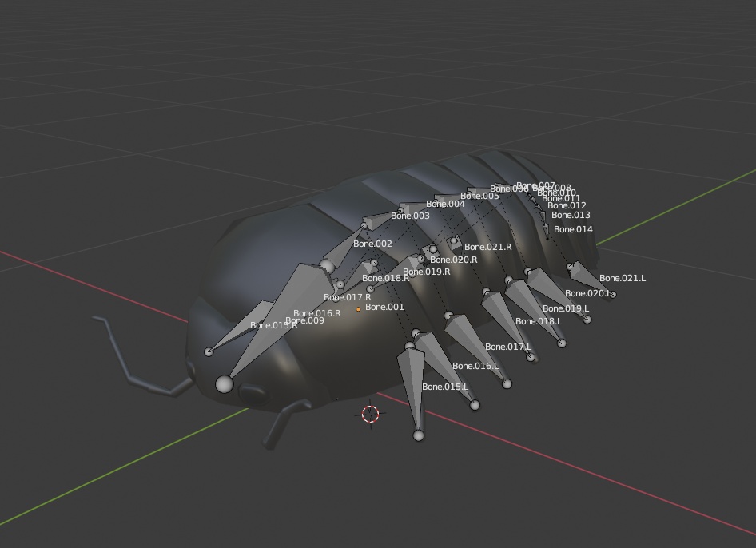Click the Bone.001 label
Viewport: 756px width, 548px height.
coord(384,307)
